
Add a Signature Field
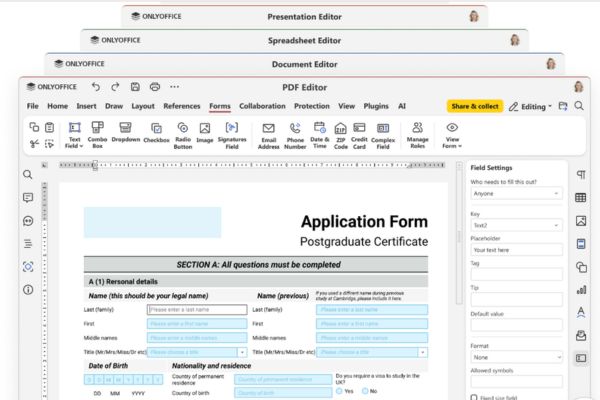(232, 135)
